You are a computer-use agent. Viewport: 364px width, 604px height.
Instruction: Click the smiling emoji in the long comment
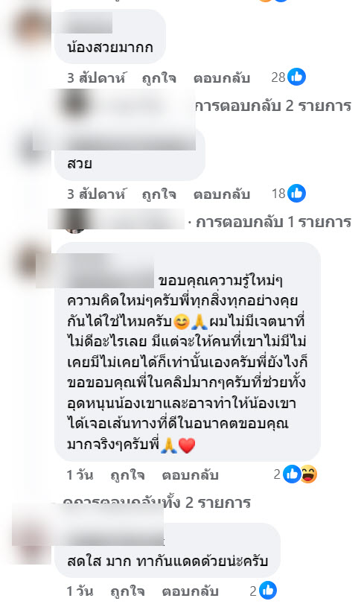pyautogui.click(x=181, y=322)
